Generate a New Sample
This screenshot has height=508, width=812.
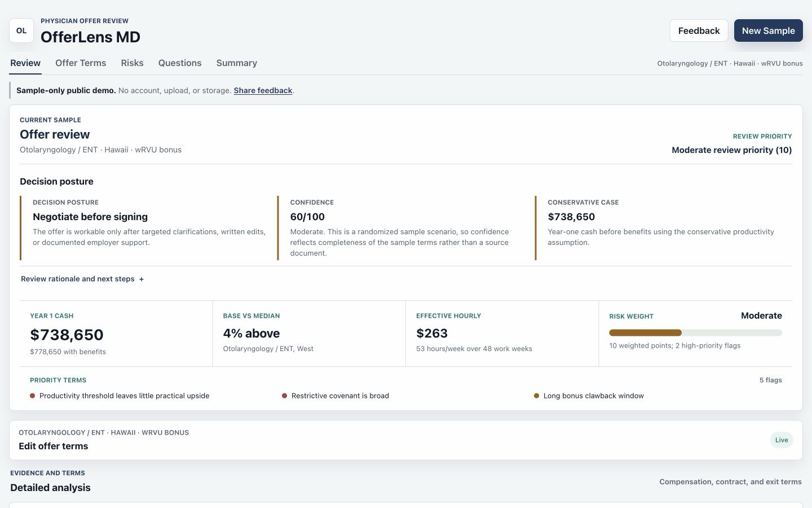(768, 30)
